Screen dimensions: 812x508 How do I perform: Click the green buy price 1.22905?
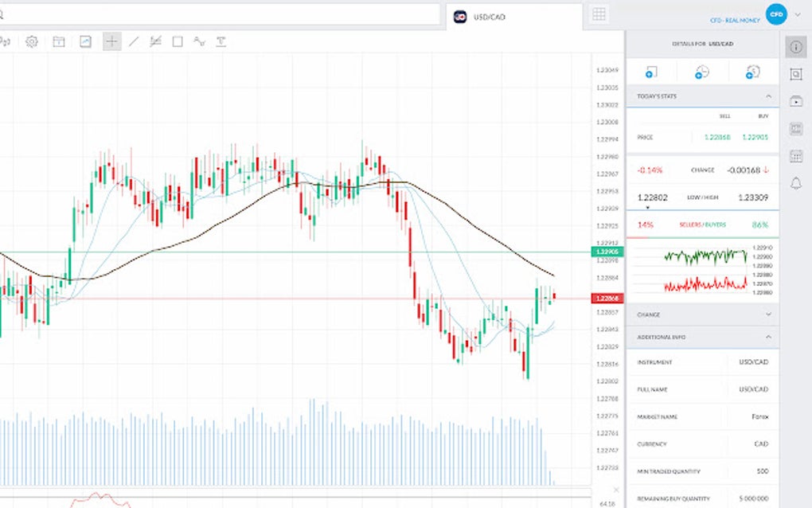[x=755, y=137]
